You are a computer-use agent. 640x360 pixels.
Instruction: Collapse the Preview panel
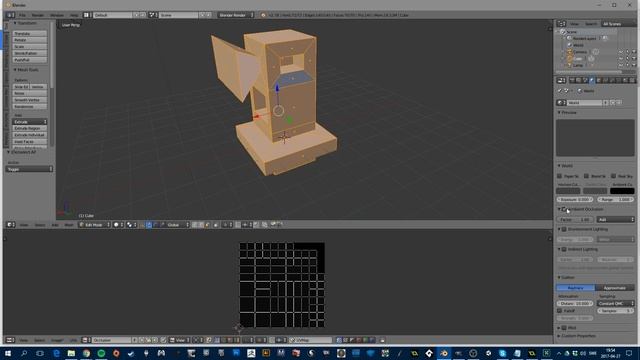(x=567, y=113)
